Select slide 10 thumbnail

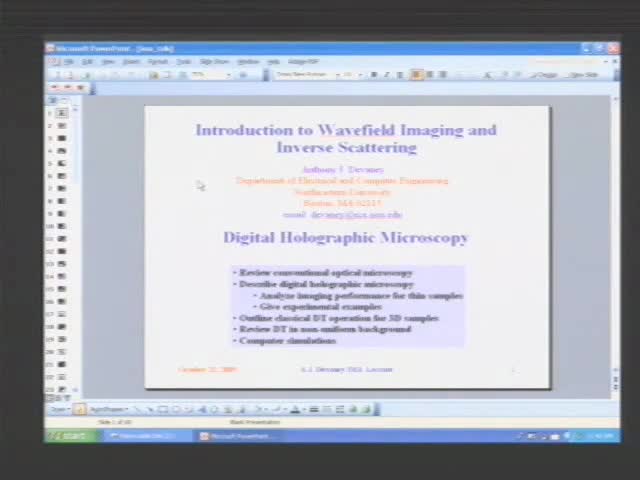[62, 226]
